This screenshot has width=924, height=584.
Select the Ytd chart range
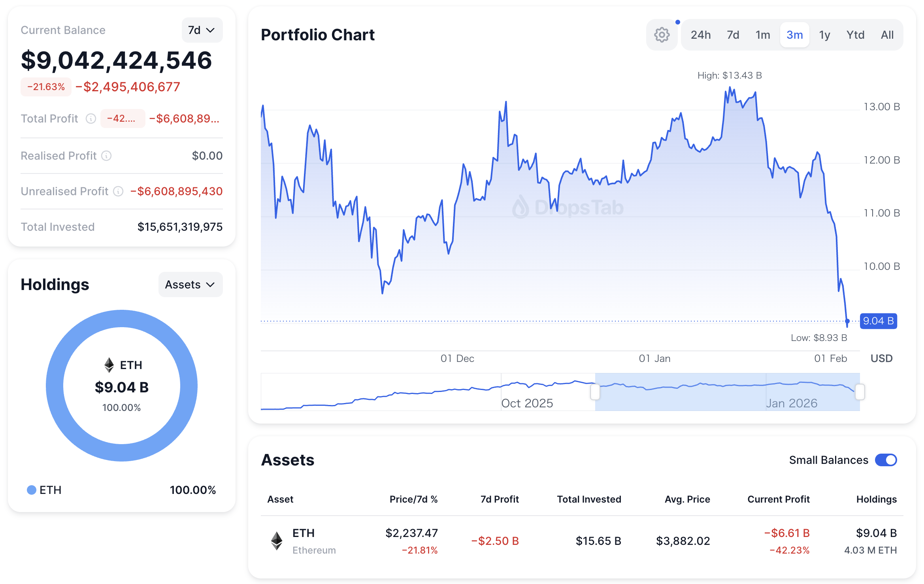855,35
